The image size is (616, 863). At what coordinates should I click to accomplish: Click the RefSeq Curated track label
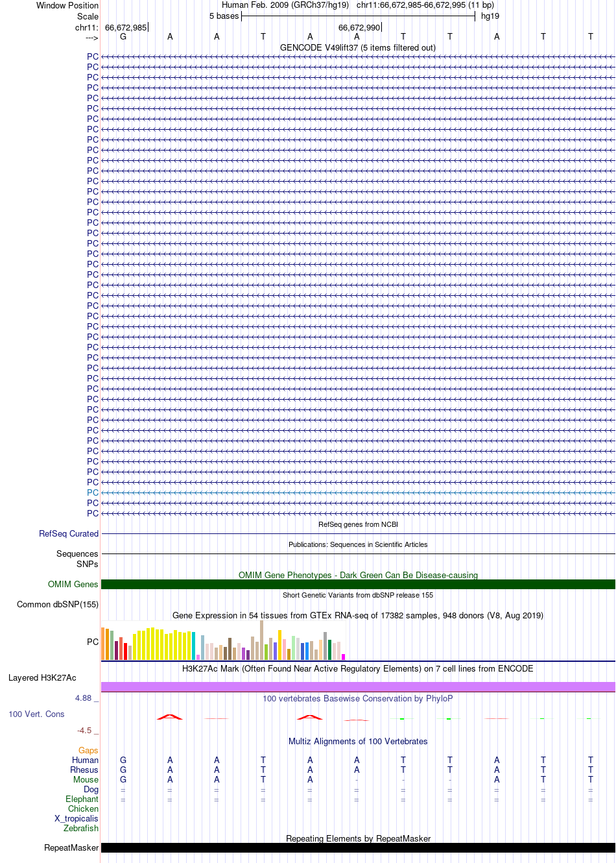pos(69,533)
